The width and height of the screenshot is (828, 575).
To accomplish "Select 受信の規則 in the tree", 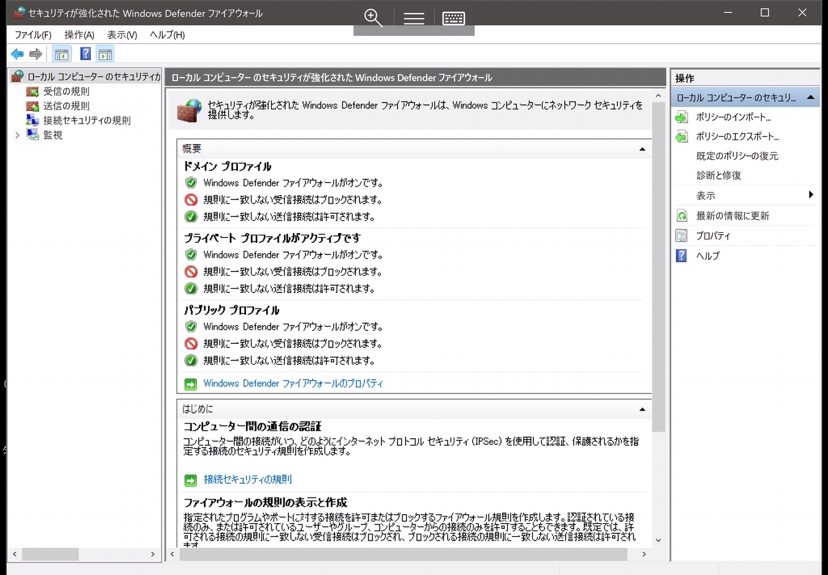I will click(66, 91).
